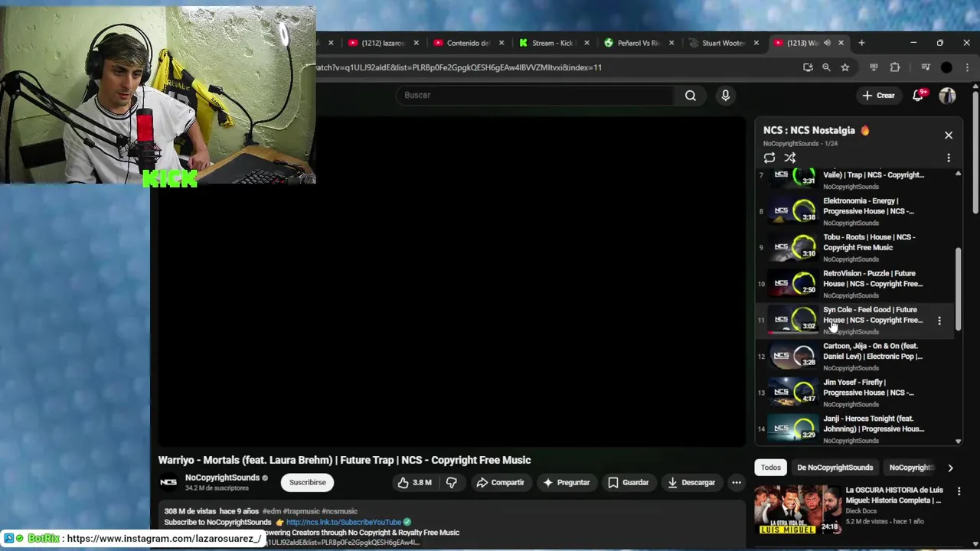This screenshot has height=551, width=980.
Task: Toggle playlist loop
Action: [x=769, y=158]
